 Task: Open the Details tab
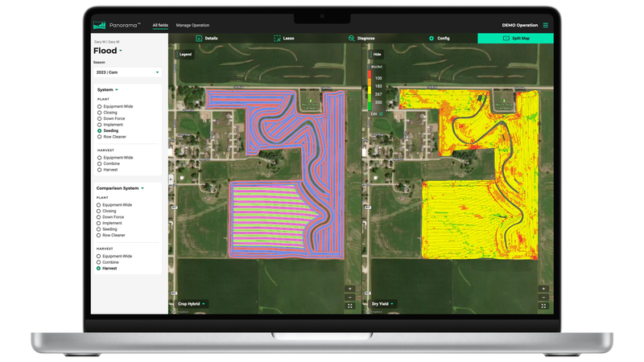(207, 38)
